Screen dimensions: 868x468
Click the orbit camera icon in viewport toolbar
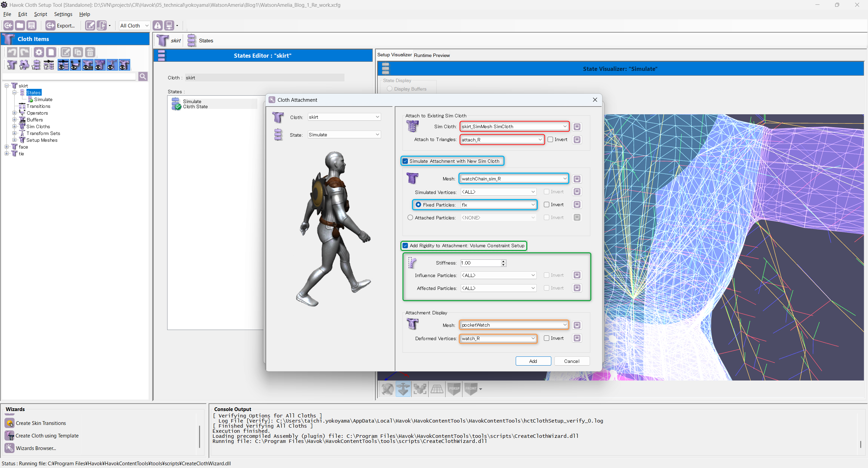(387, 389)
